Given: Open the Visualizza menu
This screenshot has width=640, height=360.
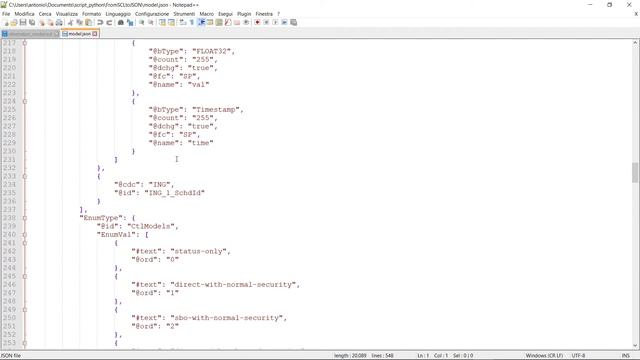Looking at the screenshot, I should [x=67, y=14].
